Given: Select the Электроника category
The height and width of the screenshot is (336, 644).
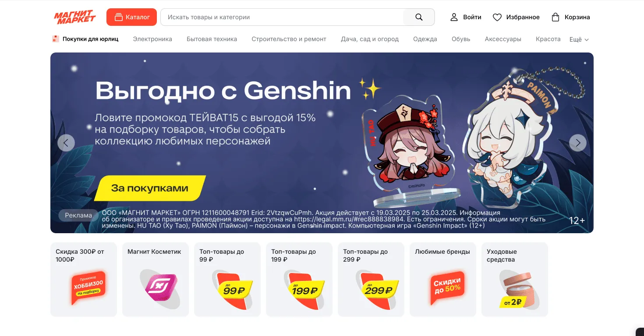Looking at the screenshot, I should click(152, 39).
